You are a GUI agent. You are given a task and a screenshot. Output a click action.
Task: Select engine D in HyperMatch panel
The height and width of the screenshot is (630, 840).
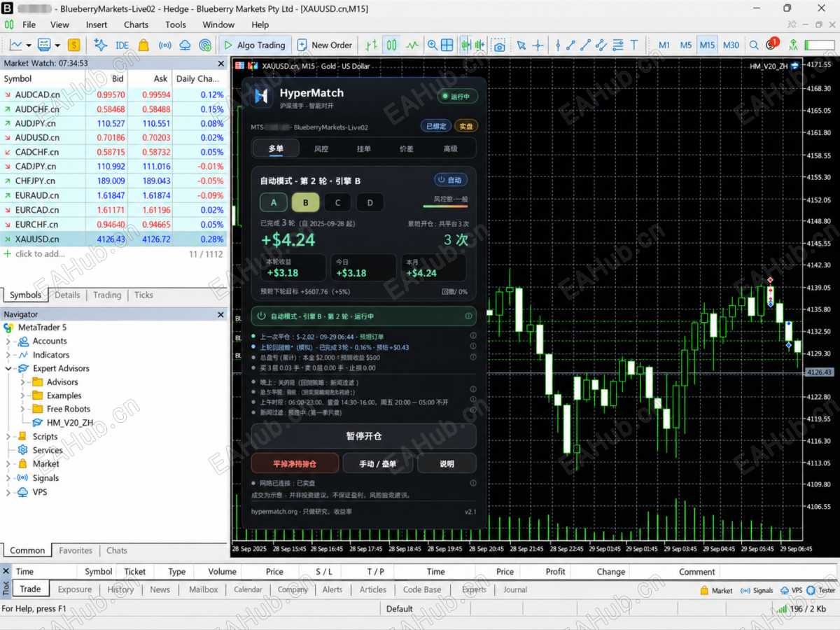(370, 202)
